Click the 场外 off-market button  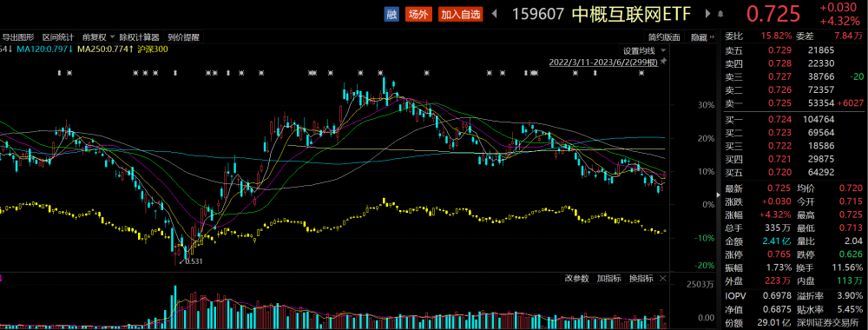(x=418, y=15)
